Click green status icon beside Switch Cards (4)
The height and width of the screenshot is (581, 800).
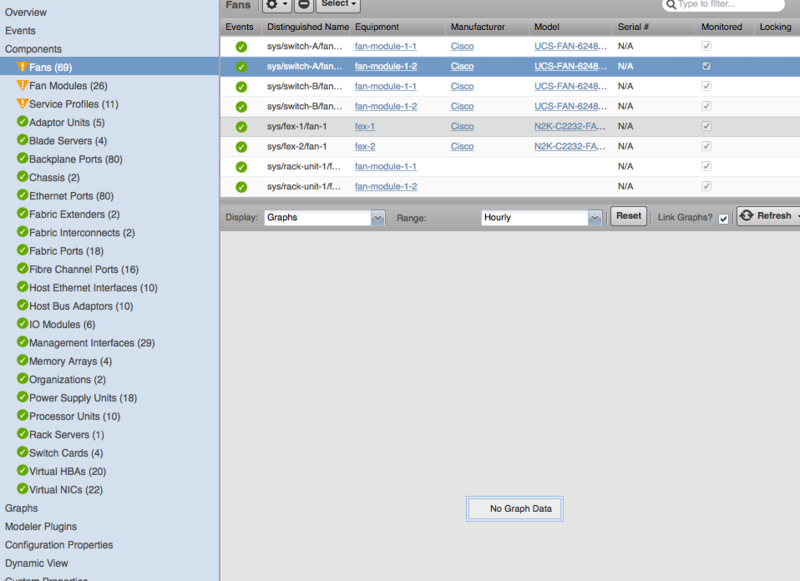coord(22,452)
